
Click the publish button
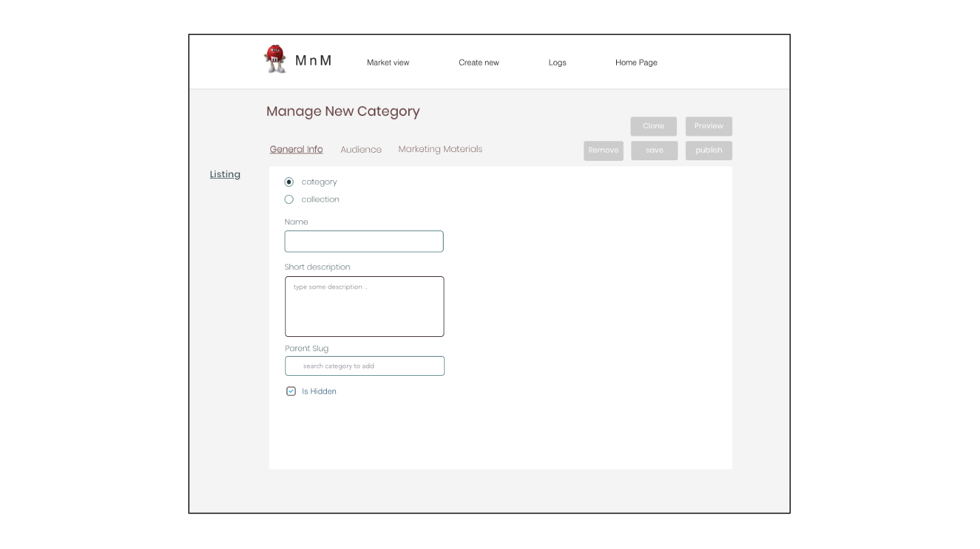(x=709, y=151)
